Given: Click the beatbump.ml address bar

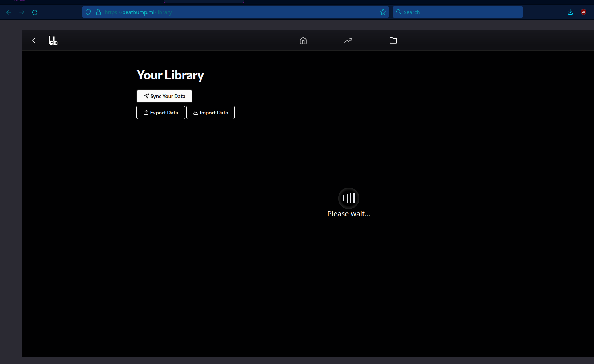Looking at the screenshot, I should tap(236, 12).
